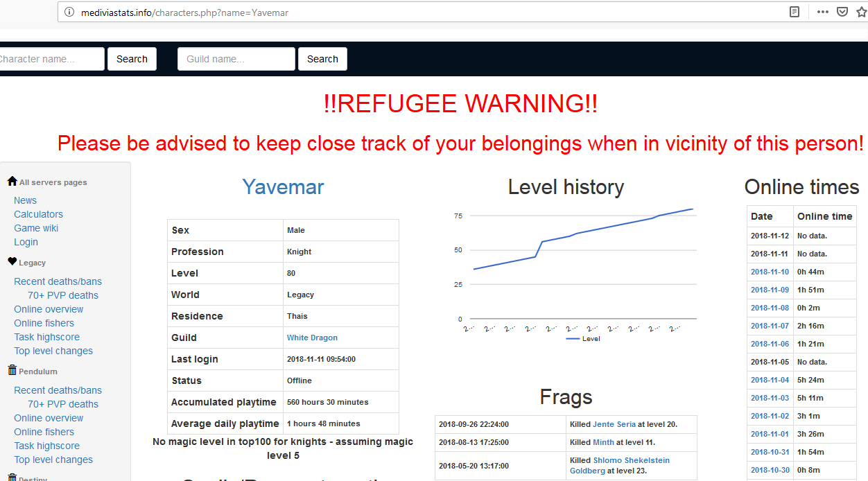Click the Profession value Knight

[299, 252]
